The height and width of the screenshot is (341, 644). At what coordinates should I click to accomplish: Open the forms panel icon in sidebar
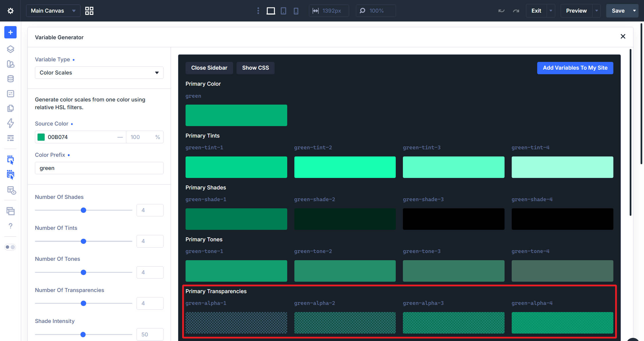tap(10, 94)
